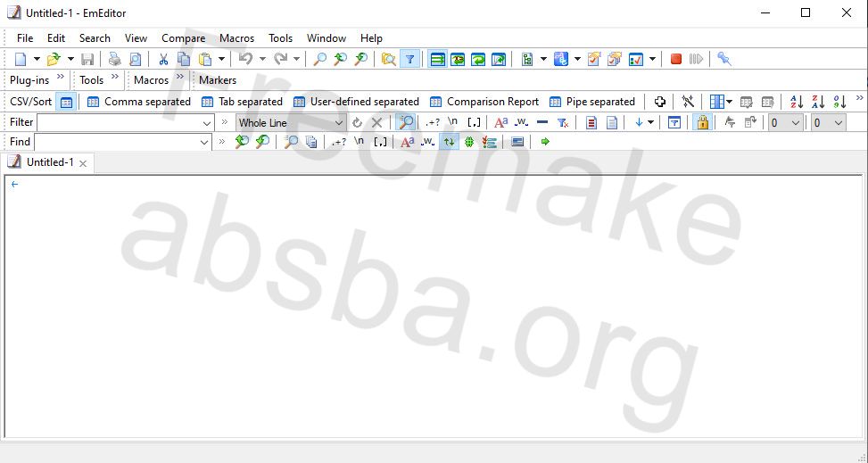Open the Edit menu
This screenshot has height=463, width=868.
[56, 38]
